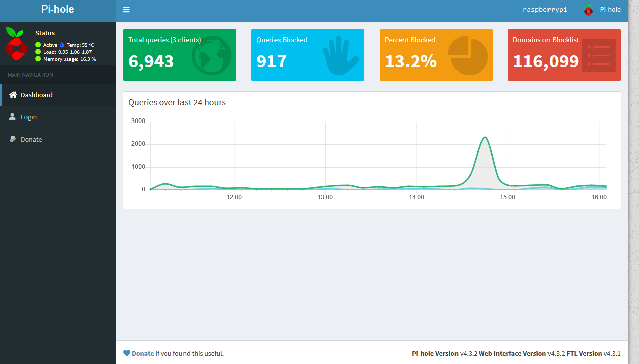Toggle the hamburger sidebar menu icon
This screenshot has width=639, height=364.
[126, 10]
